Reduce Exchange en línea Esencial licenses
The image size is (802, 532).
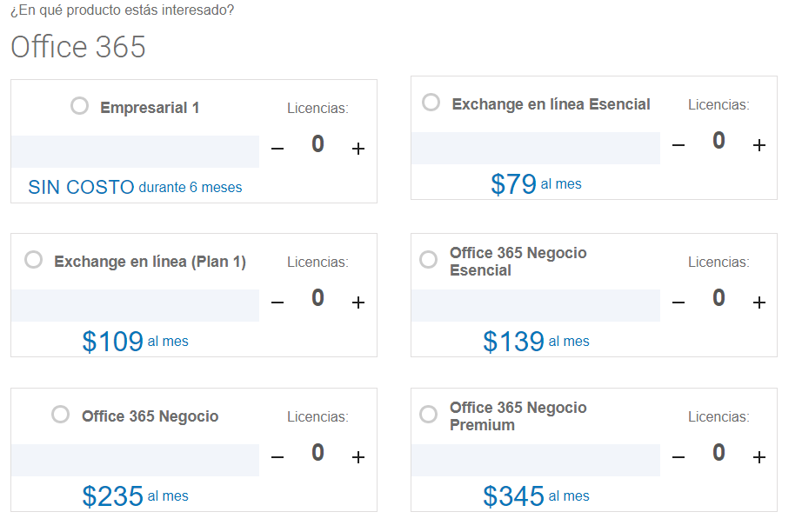[678, 145]
